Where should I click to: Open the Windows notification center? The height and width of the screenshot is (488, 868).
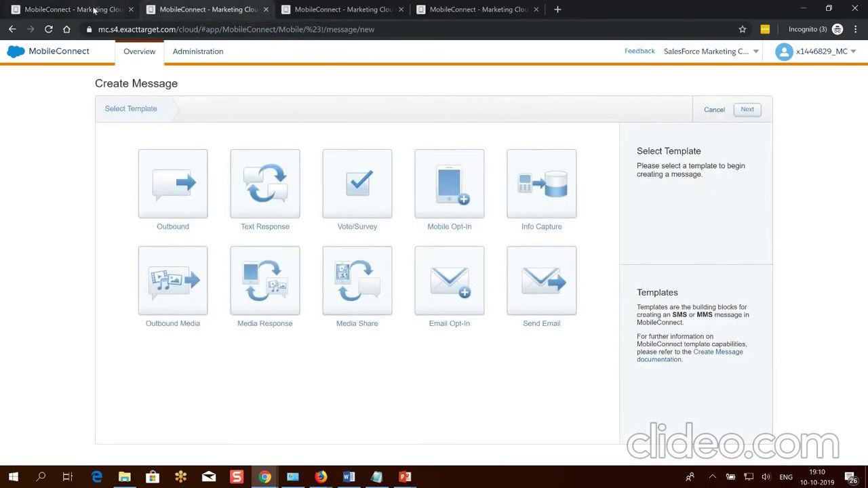tap(850, 477)
